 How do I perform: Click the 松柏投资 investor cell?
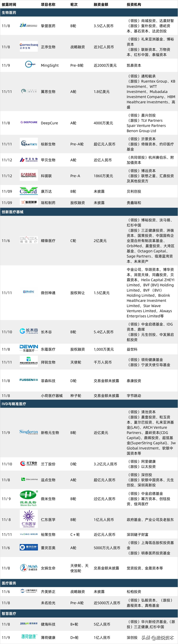(134, 592)
